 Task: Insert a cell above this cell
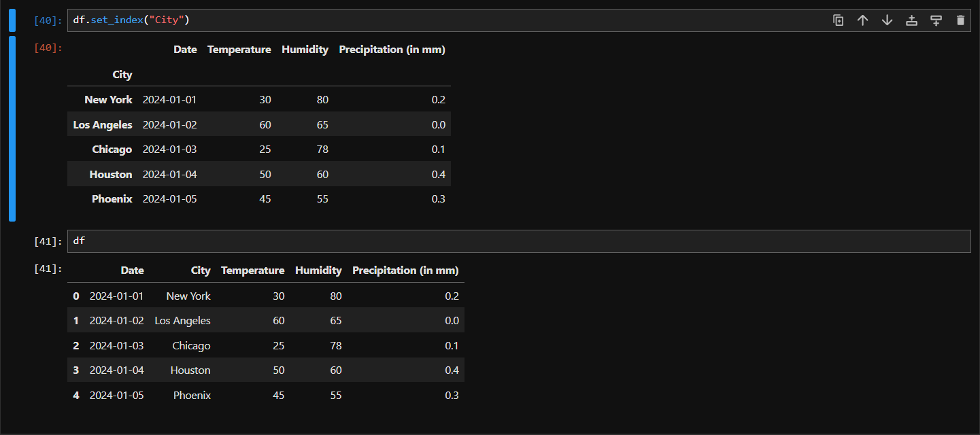pyautogui.click(x=912, y=20)
